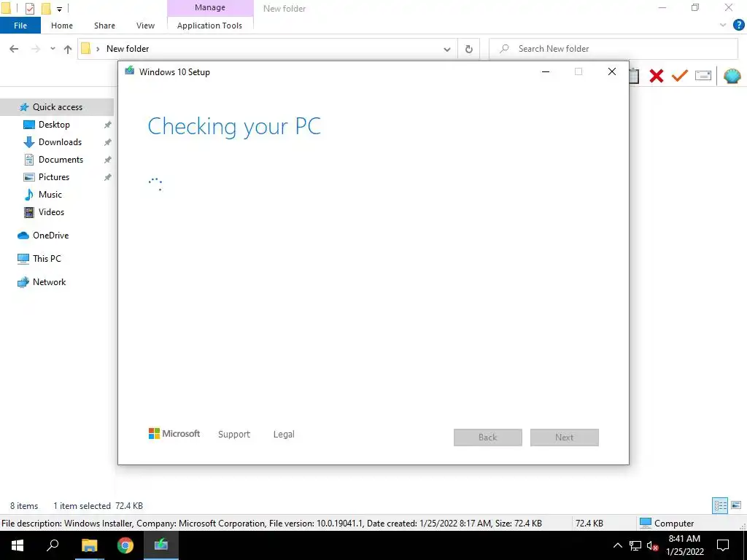The height and width of the screenshot is (560, 747).
Task: Open the taskbar clock and date
Action: tap(684, 545)
